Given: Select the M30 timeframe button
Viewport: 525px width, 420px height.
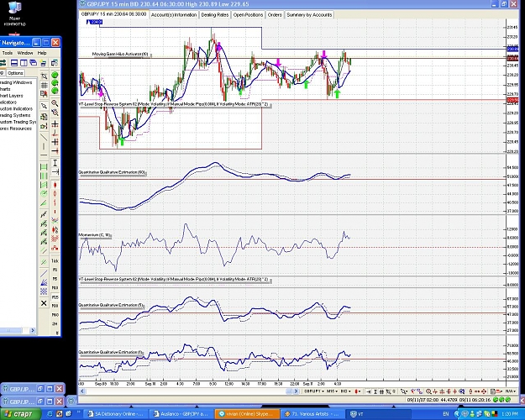Looking at the screenshot, I should pos(55,306).
